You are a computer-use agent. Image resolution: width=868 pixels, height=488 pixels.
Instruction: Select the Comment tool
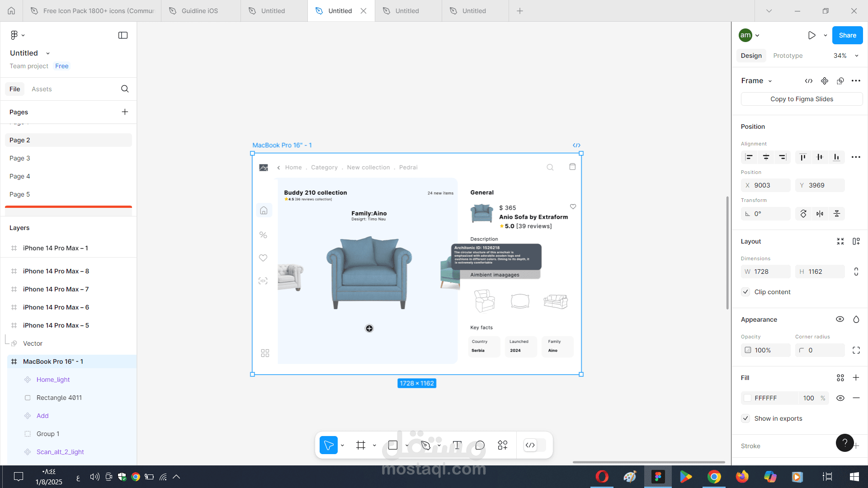(x=480, y=446)
